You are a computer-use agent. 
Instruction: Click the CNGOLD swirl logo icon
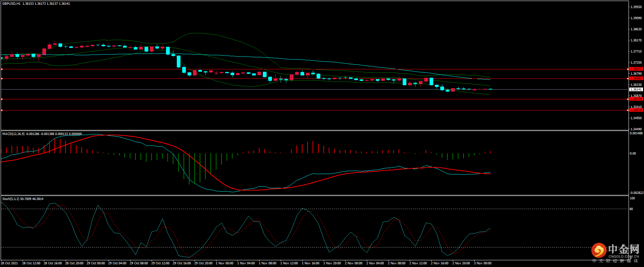[x=599, y=251]
